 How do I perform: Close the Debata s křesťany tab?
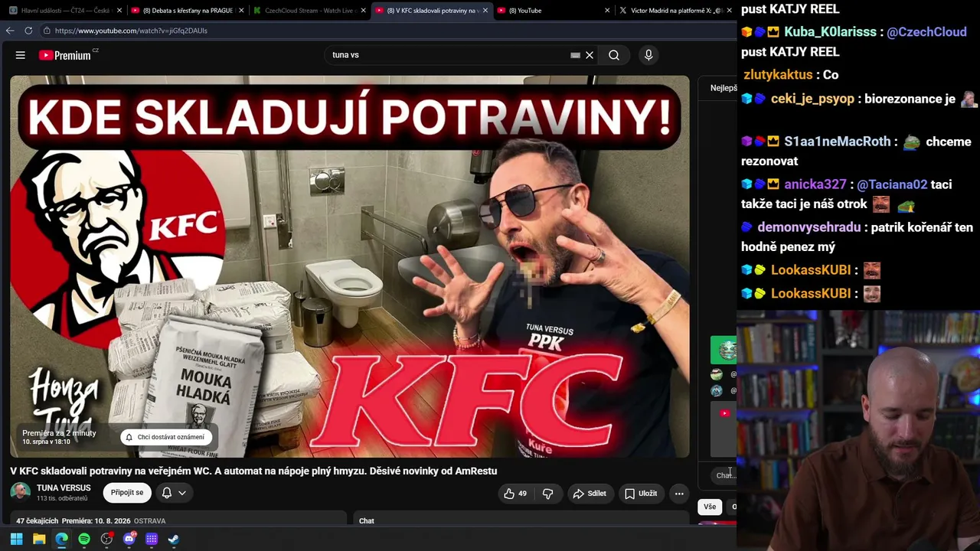[x=241, y=11]
